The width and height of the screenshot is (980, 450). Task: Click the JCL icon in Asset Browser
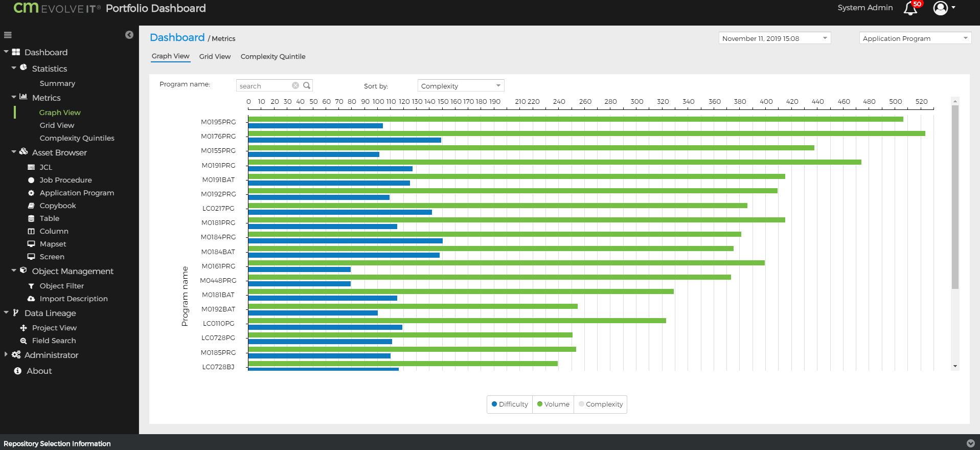click(31, 167)
